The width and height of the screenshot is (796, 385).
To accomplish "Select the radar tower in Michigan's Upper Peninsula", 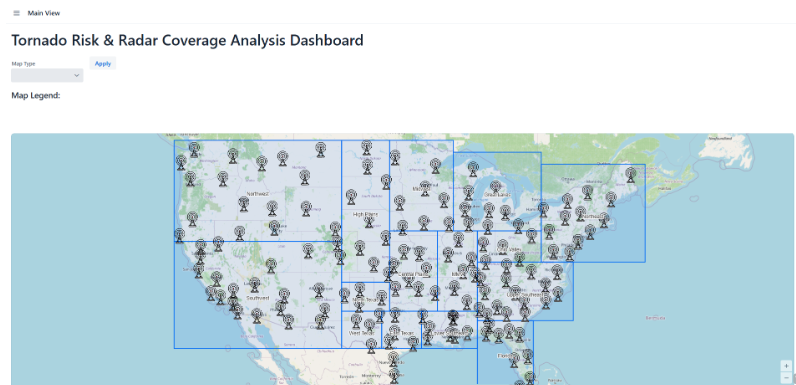I will pos(473,169).
